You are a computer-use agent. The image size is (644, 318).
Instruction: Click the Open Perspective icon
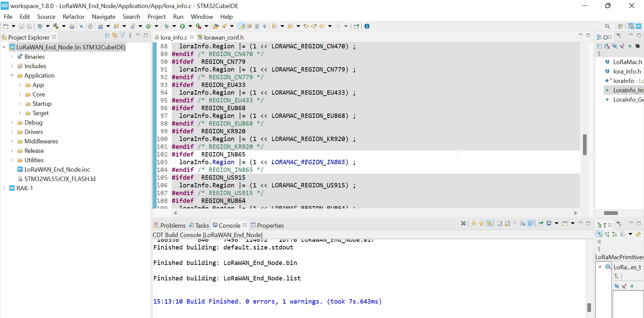(x=621, y=26)
